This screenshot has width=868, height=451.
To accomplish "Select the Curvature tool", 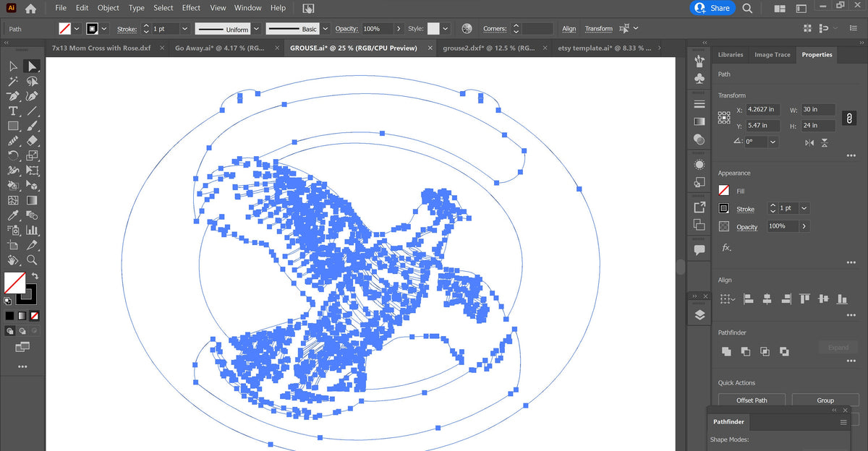I will pos(32,96).
